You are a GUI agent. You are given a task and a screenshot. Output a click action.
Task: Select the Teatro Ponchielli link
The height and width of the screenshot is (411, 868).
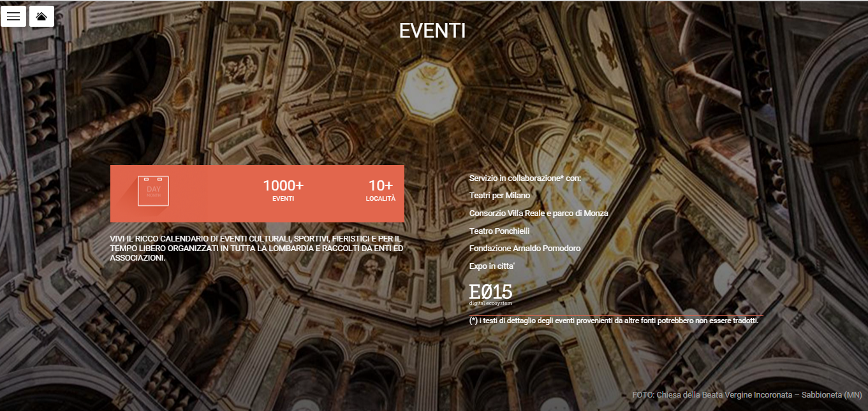499,231
